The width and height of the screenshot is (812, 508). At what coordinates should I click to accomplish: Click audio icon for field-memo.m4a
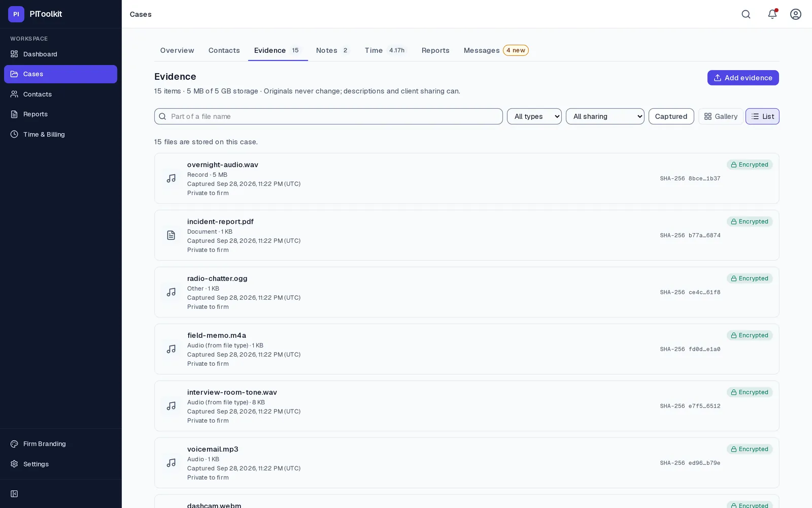[171, 349]
